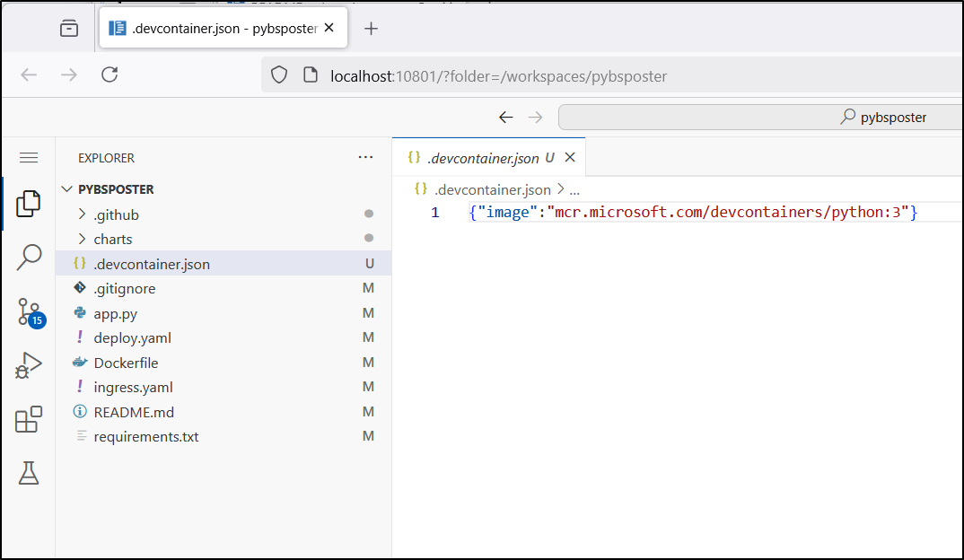Image resolution: width=964 pixels, height=560 pixels.
Task: Click the hamburger application menu icon
Action: tap(29, 158)
